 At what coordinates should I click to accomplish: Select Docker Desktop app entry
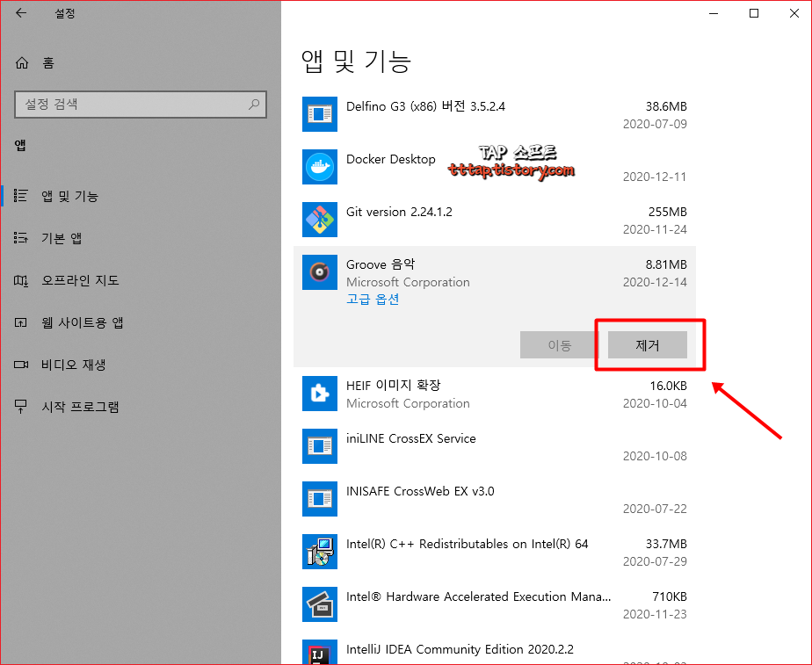495,167
